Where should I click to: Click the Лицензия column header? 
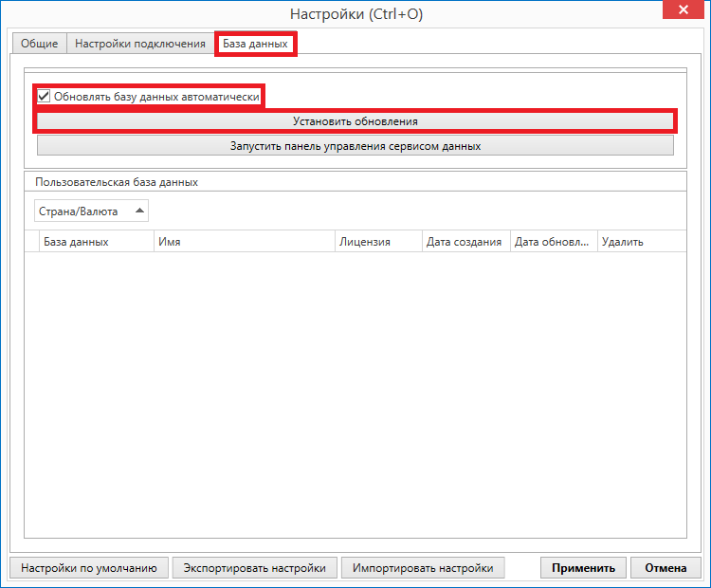pos(378,242)
